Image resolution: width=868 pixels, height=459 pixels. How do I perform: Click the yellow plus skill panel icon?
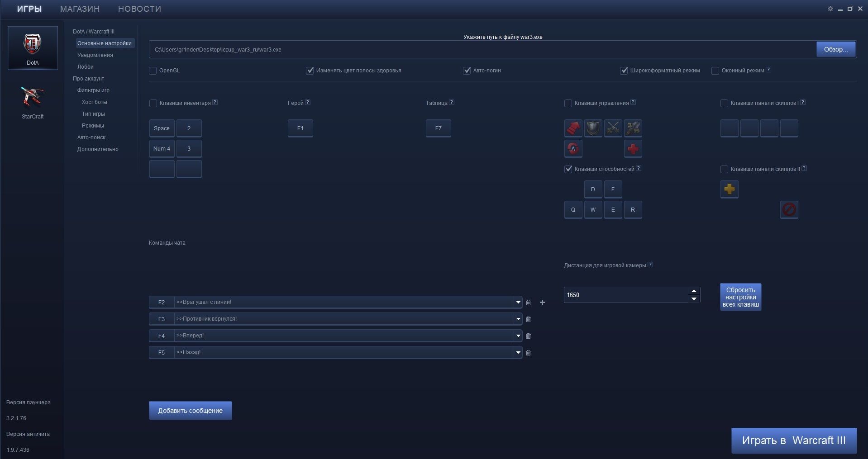click(x=729, y=189)
